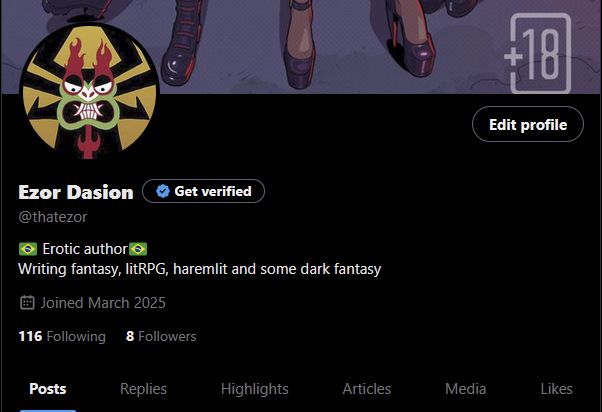Show the Media tab
Viewport: 602px width, 412px height.
pyautogui.click(x=465, y=389)
